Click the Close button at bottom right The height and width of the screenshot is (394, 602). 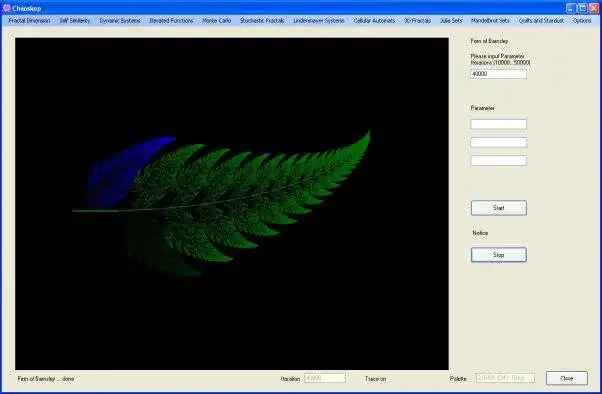click(x=567, y=378)
